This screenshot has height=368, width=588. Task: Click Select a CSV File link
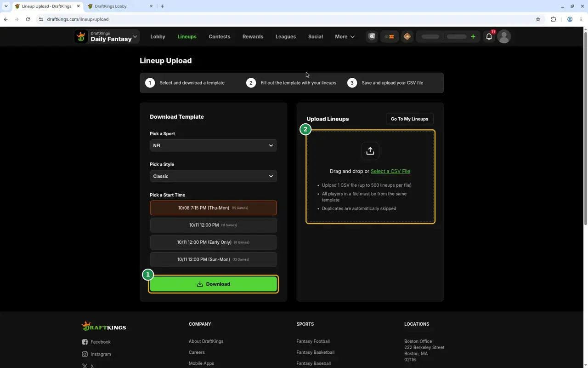point(390,171)
